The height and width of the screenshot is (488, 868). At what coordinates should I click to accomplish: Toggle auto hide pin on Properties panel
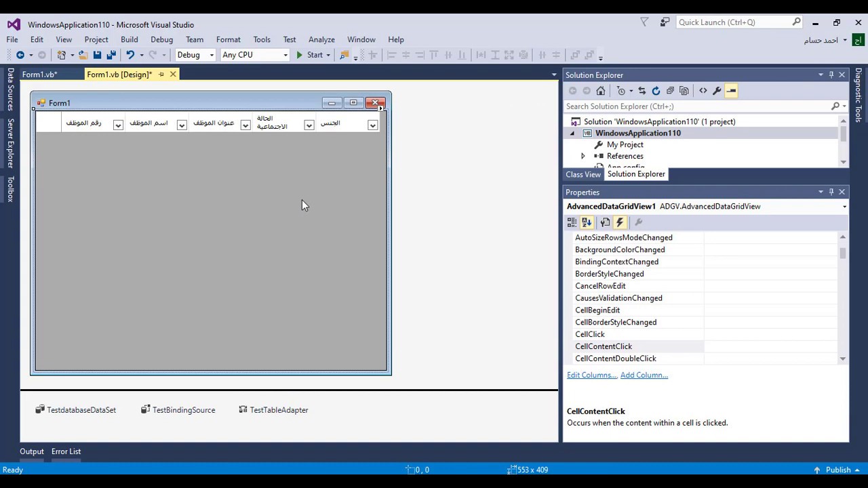tap(831, 192)
